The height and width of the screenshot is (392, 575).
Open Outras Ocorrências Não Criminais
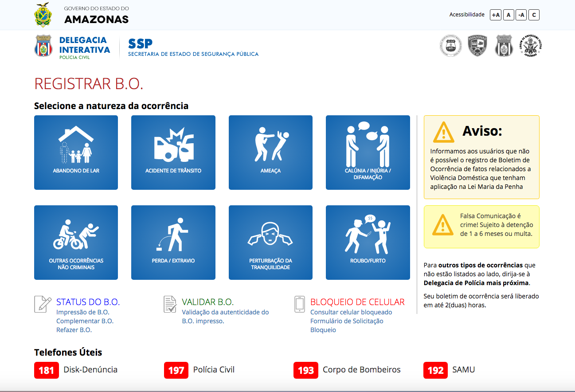point(76,242)
